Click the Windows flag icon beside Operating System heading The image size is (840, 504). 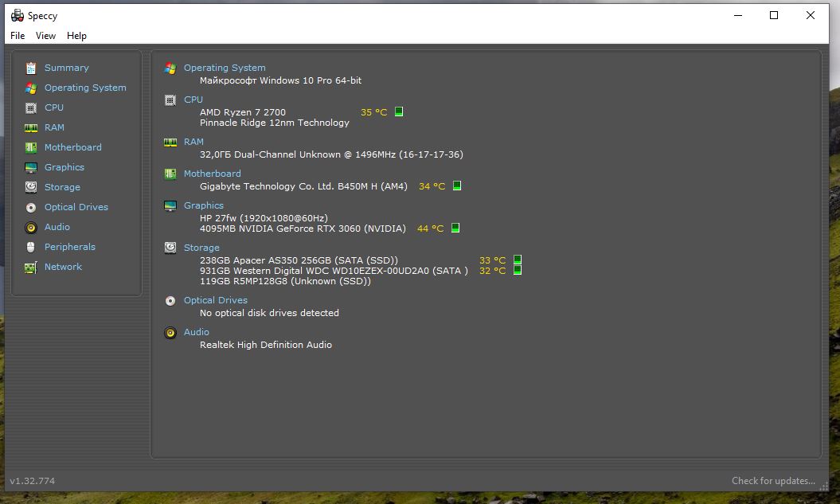coord(170,68)
